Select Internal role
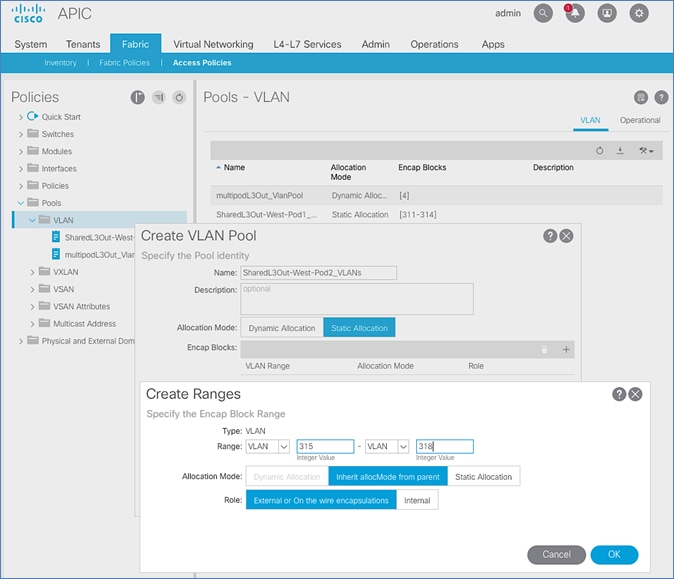The width and height of the screenshot is (674, 579). coord(417,500)
